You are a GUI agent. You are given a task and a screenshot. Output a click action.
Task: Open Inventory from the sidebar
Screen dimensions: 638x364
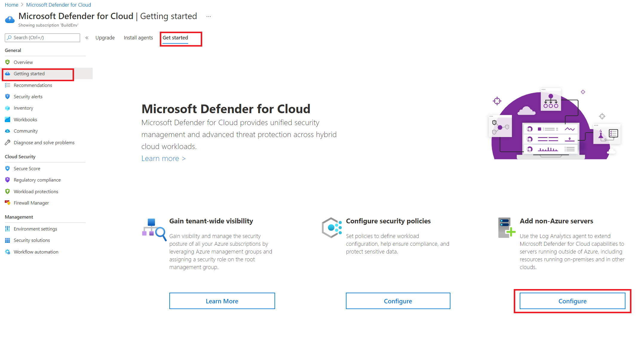pos(24,108)
